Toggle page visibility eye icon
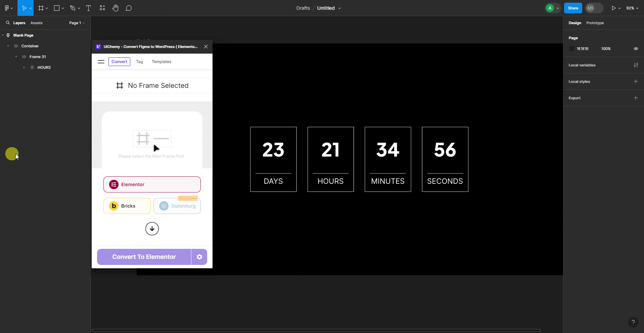This screenshot has width=644, height=333. (x=636, y=49)
